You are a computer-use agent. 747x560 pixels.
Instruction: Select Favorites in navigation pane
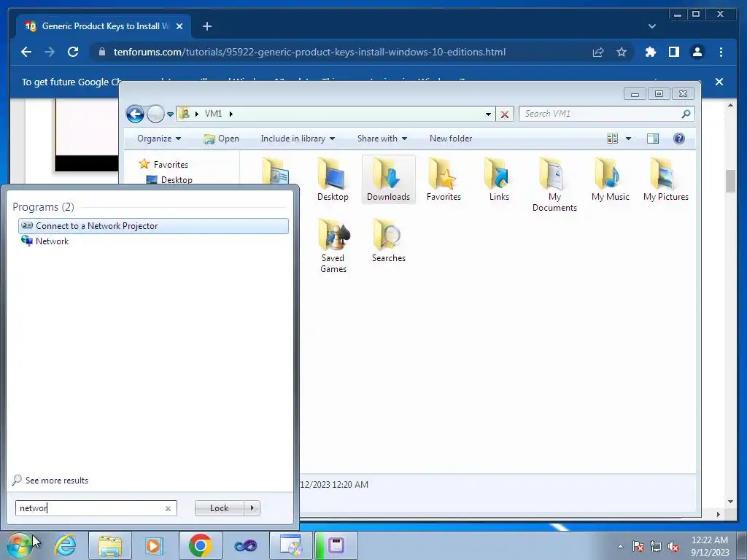(164, 164)
